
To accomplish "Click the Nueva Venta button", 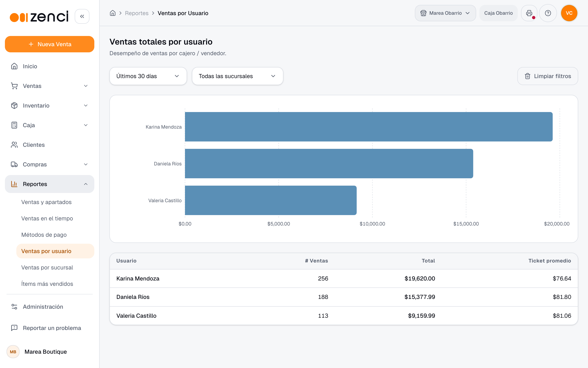I will click(50, 44).
